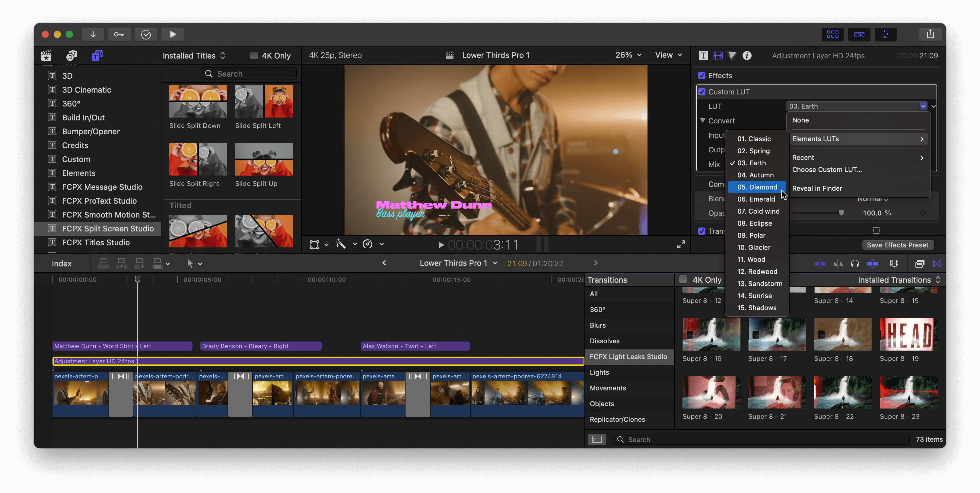Toggle audio skimming headphones icon

point(855,264)
